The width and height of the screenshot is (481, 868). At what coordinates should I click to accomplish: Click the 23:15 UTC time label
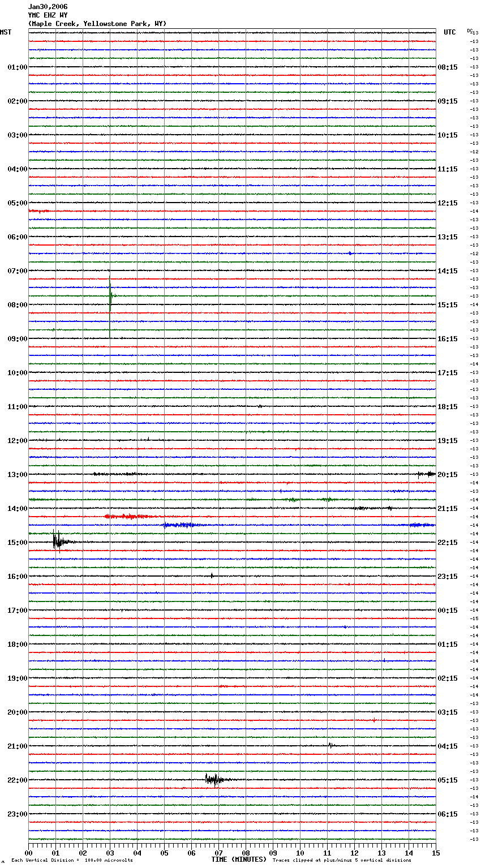448,577
